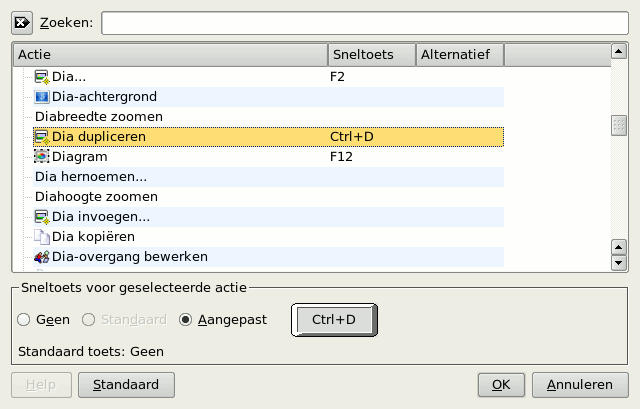Screen dimensions: 640x409
Task: Click in the Zoeken search field
Action: tap(364, 23)
